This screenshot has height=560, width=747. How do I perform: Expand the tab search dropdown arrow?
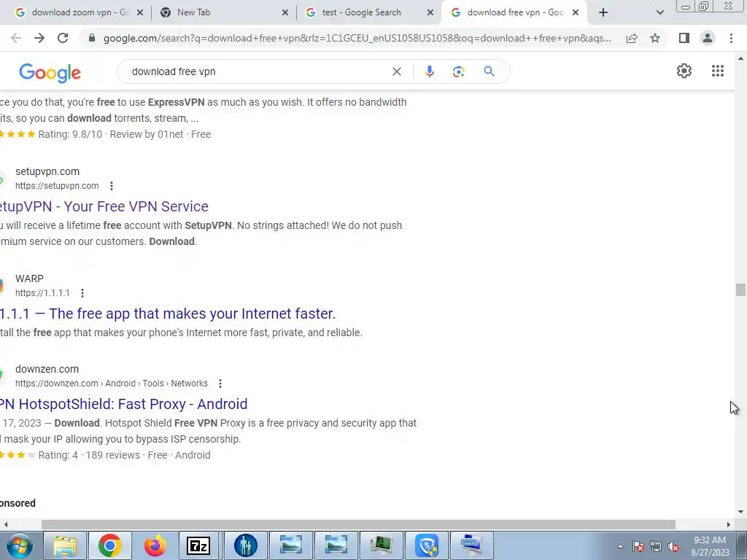click(x=659, y=12)
